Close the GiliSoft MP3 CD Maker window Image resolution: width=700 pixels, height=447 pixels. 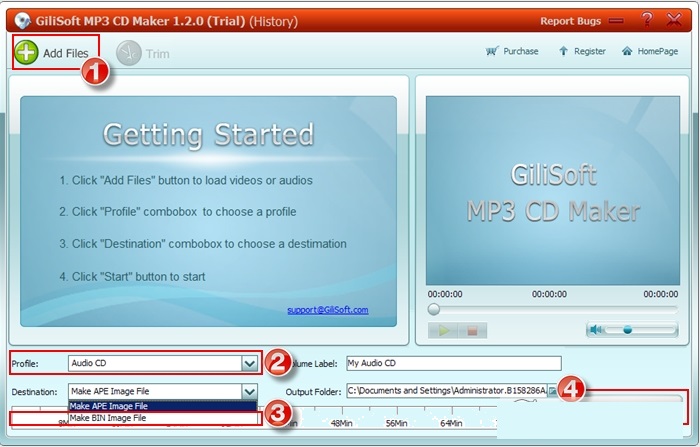tap(674, 20)
